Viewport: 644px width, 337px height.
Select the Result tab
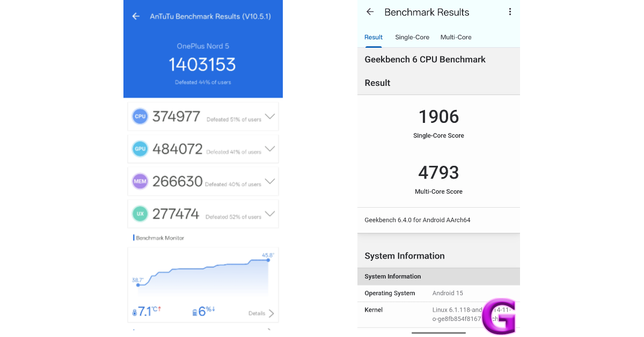pyautogui.click(x=374, y=37)
